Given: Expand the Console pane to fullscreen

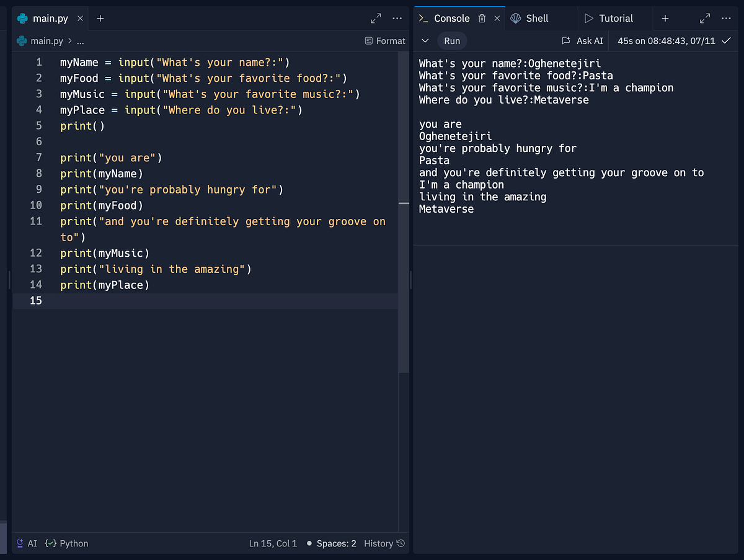Looking at the screenshot, I should coord(705,18).
